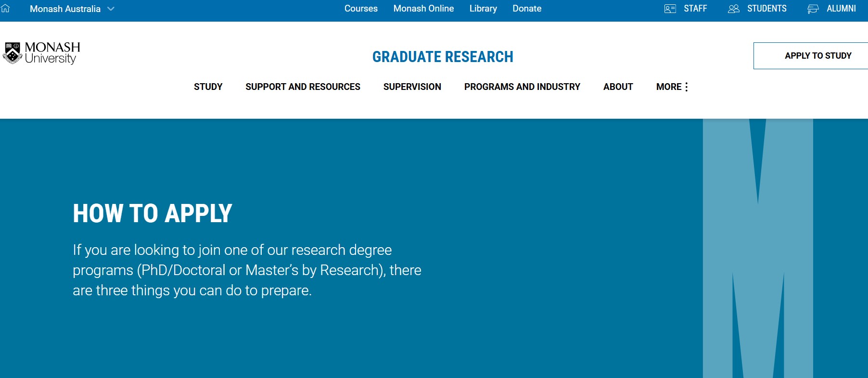Click the Donate link
Screen dimensions: 868x378
point(527,9)
